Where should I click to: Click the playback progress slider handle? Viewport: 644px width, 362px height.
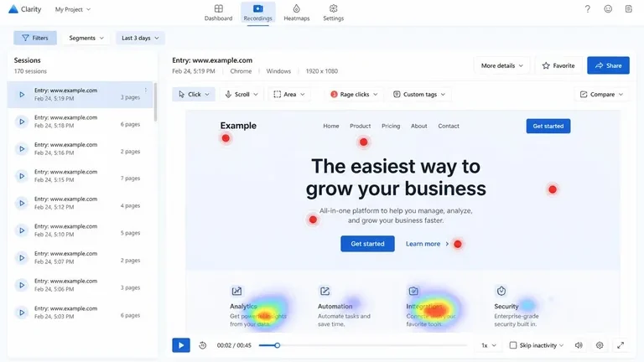(278, 345)
